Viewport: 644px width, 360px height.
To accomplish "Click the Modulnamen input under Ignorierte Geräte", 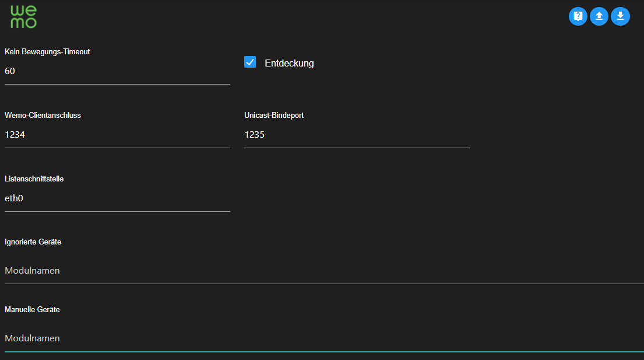I will point(324,271).
